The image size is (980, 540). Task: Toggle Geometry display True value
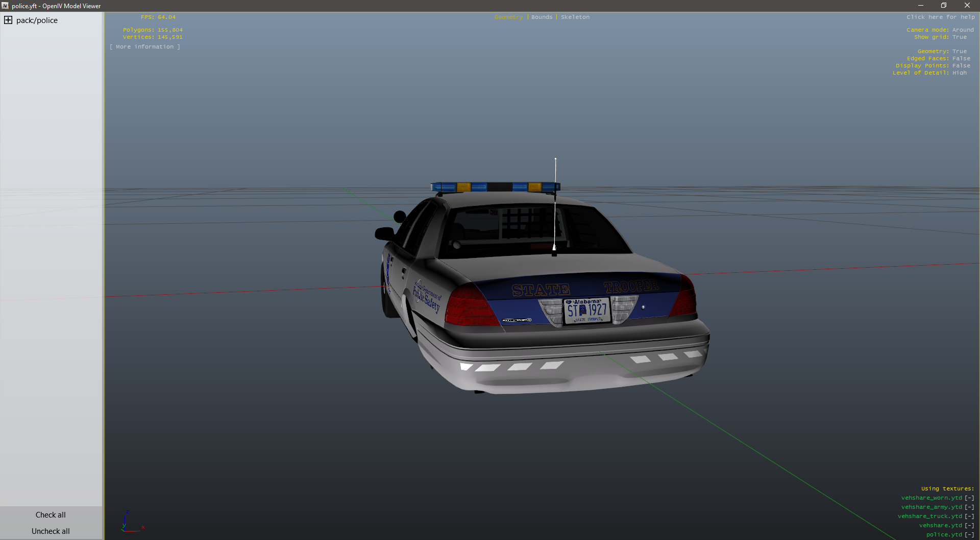pyautogui.click(x=959, y=52)
